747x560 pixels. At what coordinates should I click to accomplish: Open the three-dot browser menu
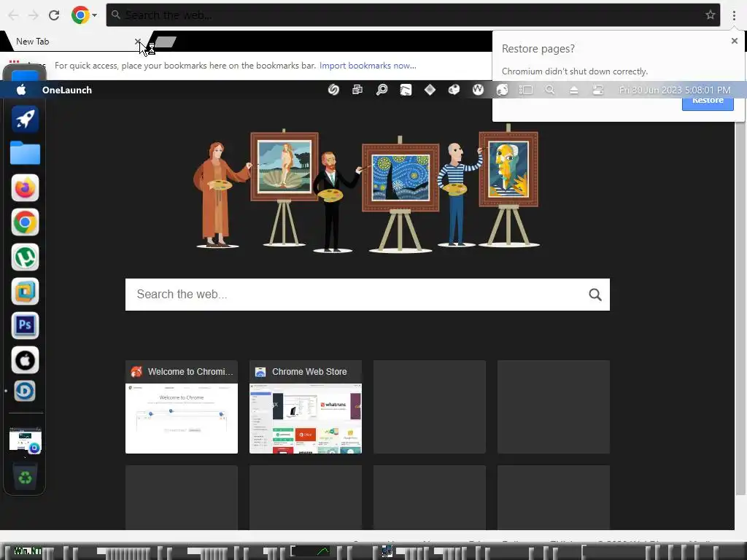tap(734, 15)
